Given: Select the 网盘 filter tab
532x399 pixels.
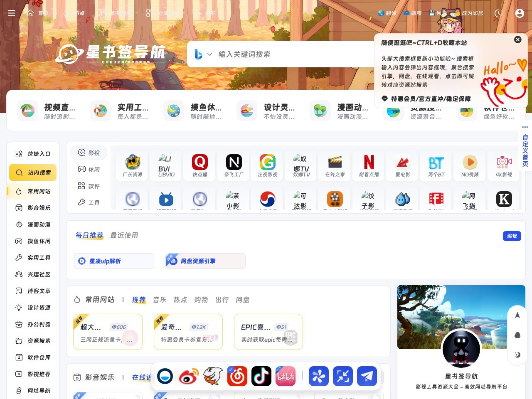Looking at the screenshot, I should tap(243, 300).
